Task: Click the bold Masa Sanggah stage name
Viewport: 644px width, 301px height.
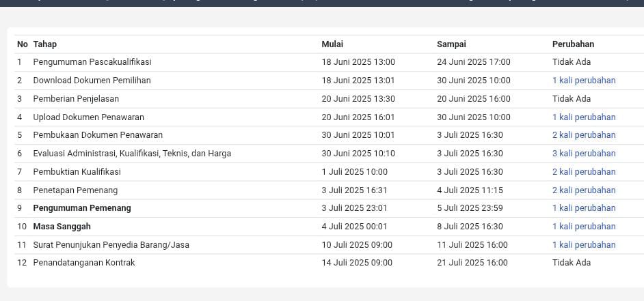Action: click(62, 227)
